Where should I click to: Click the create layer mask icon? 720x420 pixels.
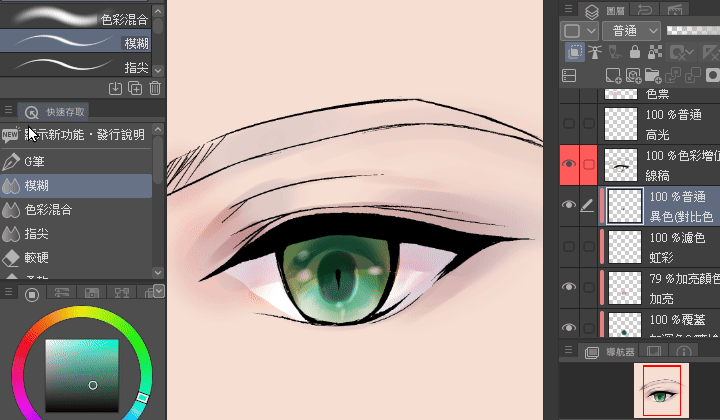pyautogui.click(x=713, y=76)
